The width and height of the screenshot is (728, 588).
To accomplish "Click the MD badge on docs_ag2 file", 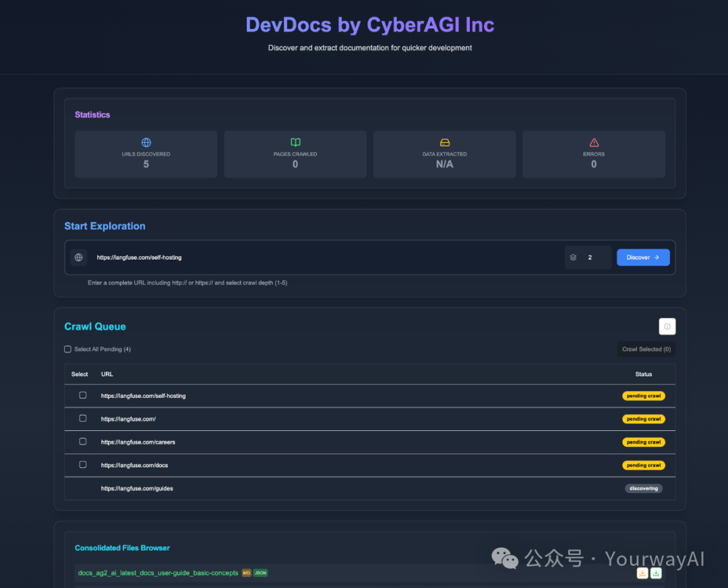I will tap(247, 572).
